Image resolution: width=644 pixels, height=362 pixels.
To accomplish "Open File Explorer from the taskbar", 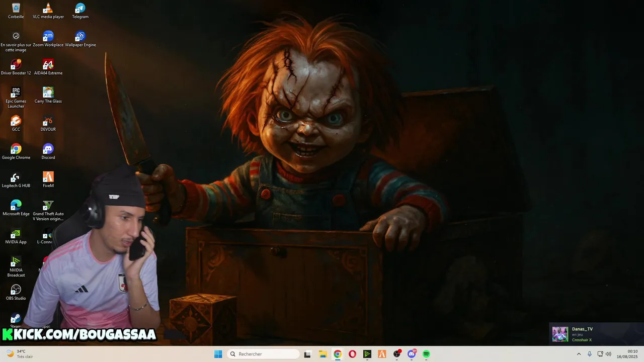I will pyautogui.click(x=323, y=354).
